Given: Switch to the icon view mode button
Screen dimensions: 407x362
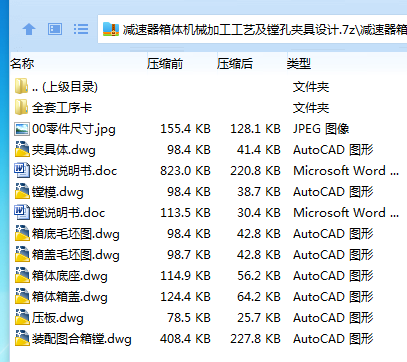Looking at the screenshot, I should point(55,29).
